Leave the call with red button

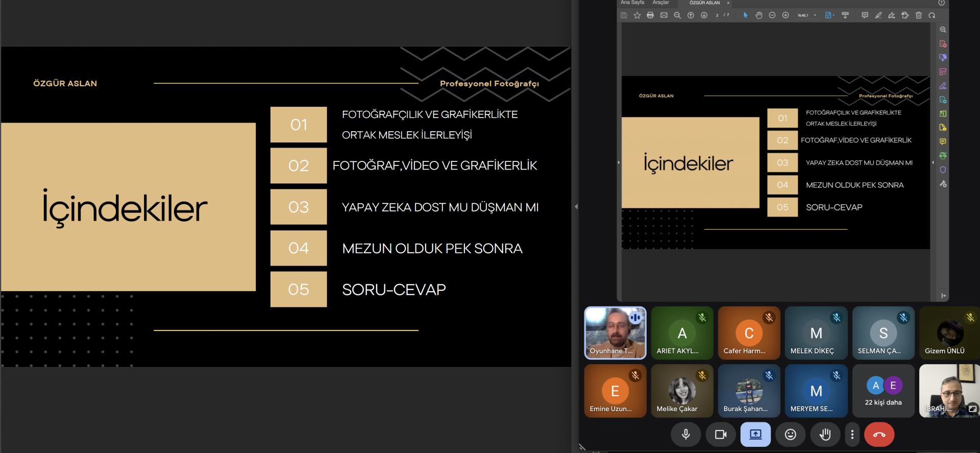[x=879, y=435]
